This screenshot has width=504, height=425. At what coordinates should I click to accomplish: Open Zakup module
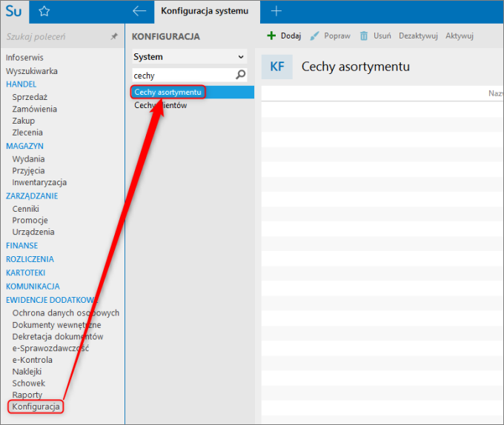tap(24, 121)
